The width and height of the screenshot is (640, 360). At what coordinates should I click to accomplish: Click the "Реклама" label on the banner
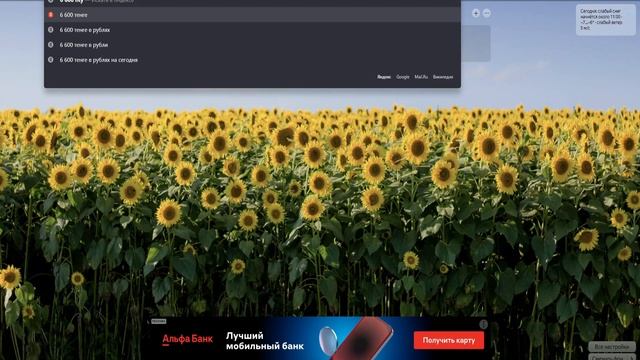158,321
